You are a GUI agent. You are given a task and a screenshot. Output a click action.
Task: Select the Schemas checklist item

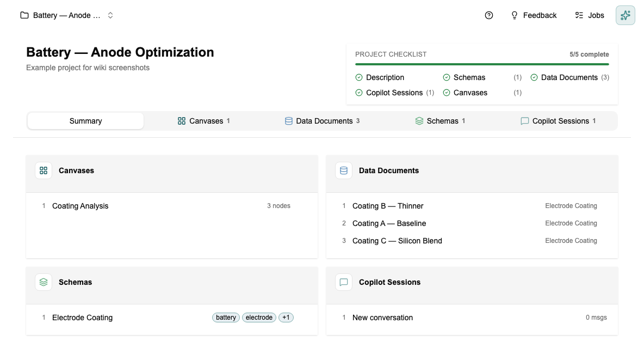(482, 77)
